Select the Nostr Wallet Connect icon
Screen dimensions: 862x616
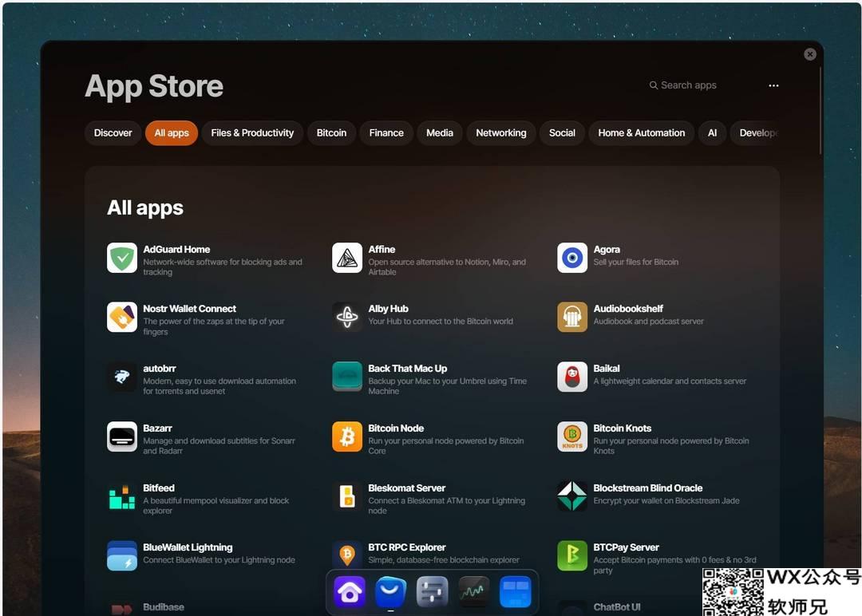pos(122,317)
